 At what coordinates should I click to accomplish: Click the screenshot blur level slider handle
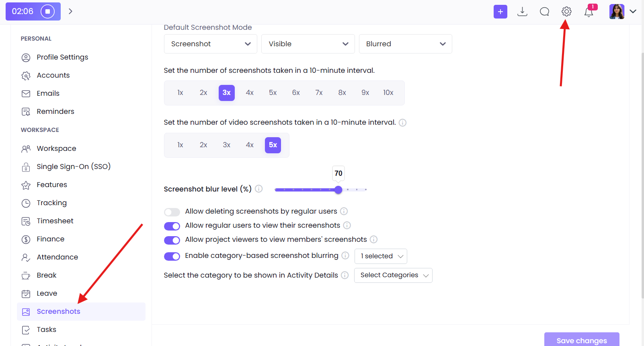[x=338, y=189]
